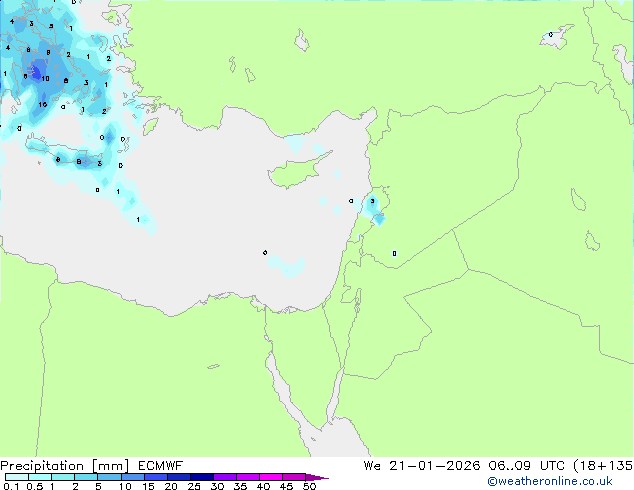Click the 'We 21-01-2026' date text

point(422,466)
